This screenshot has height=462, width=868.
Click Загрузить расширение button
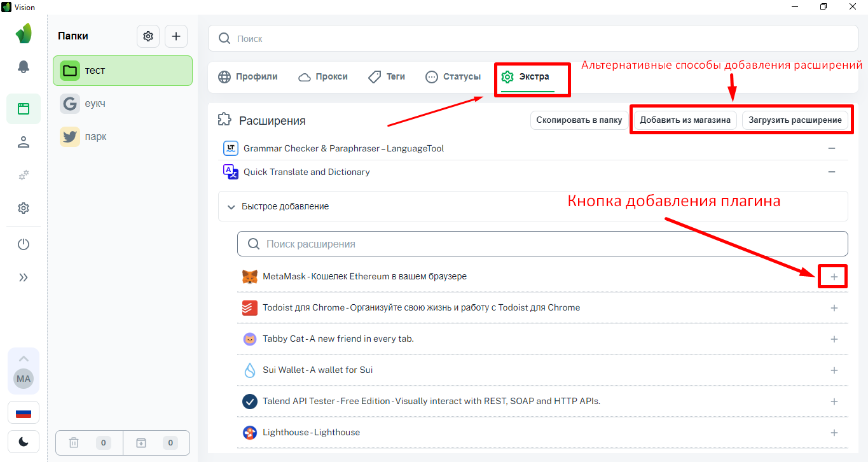(x=795, y=120)
